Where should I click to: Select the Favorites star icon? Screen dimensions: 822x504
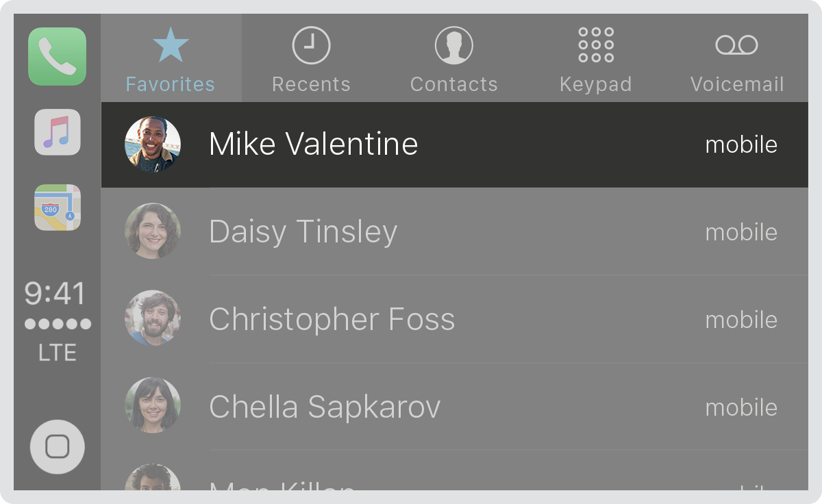[x=171, y=45]
